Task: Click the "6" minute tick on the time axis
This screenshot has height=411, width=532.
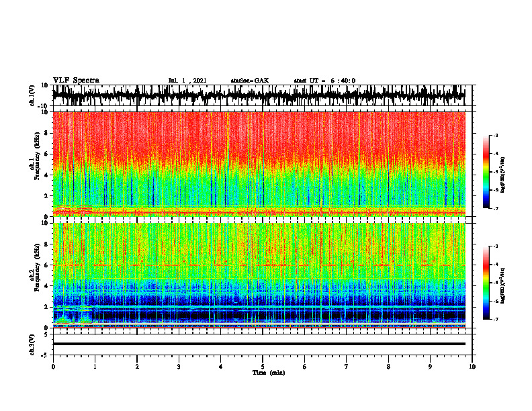Action: (x=304, y=367)
